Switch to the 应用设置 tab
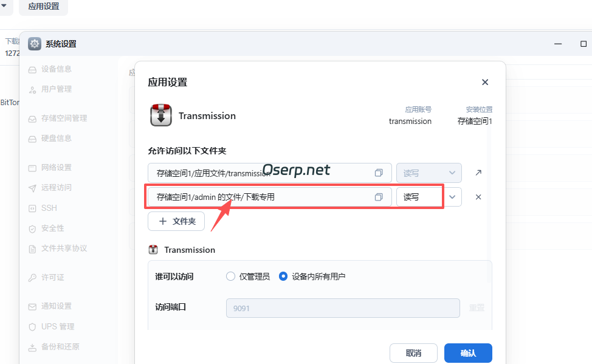The height and width of the screenshot is (364, 592). pos(43,7)
